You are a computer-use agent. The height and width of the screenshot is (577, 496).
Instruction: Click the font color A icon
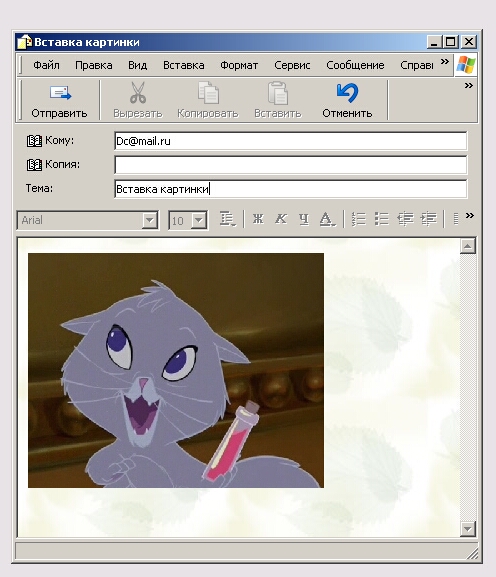327,219
